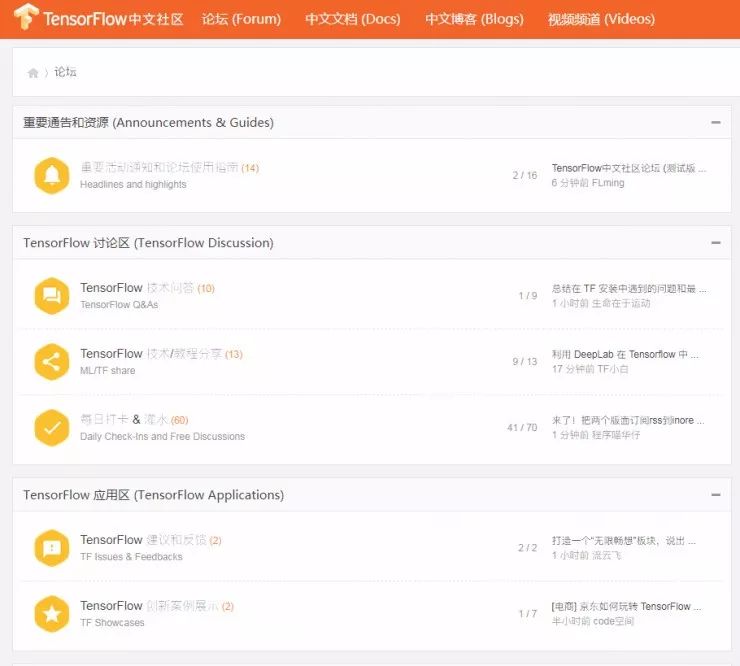Click the 'TensorFlow Q&As' description text
Viewport: 740px width, 666px height.
(119, 304)
